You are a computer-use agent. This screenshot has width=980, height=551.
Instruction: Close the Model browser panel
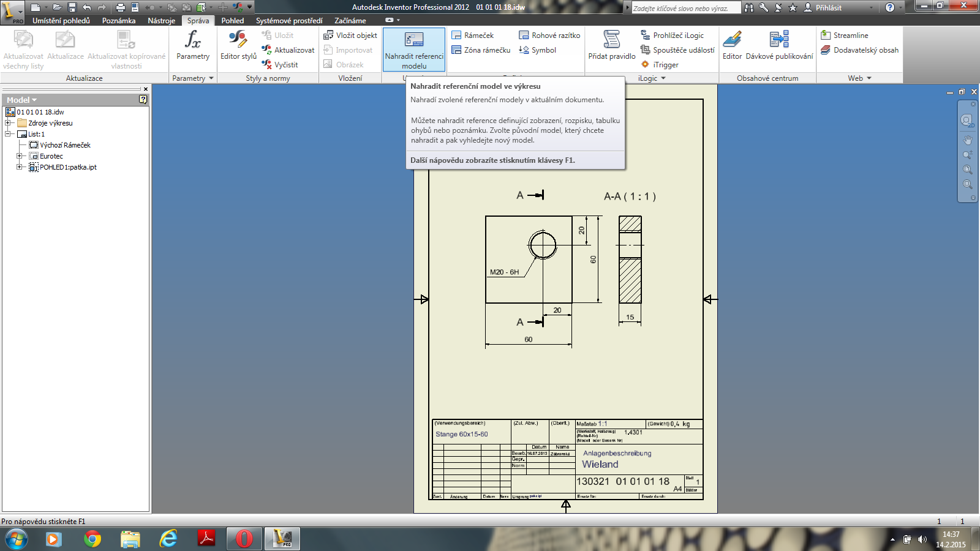(x=146, y=89)
